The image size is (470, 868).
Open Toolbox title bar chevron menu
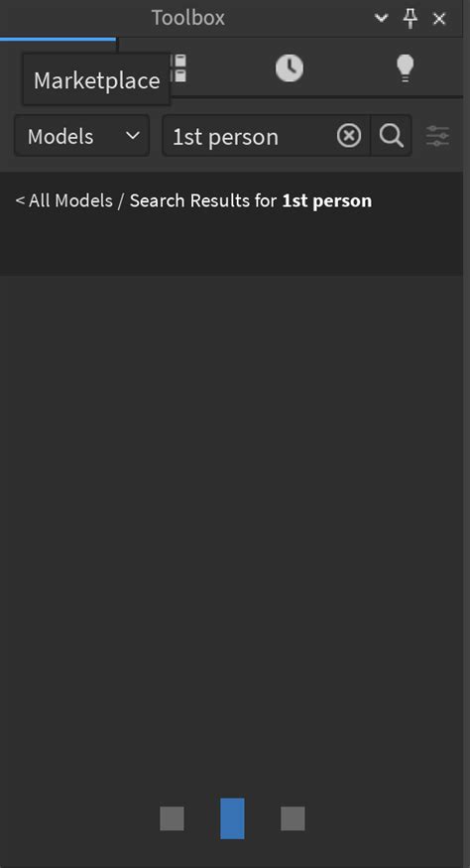tap(381, 18)
